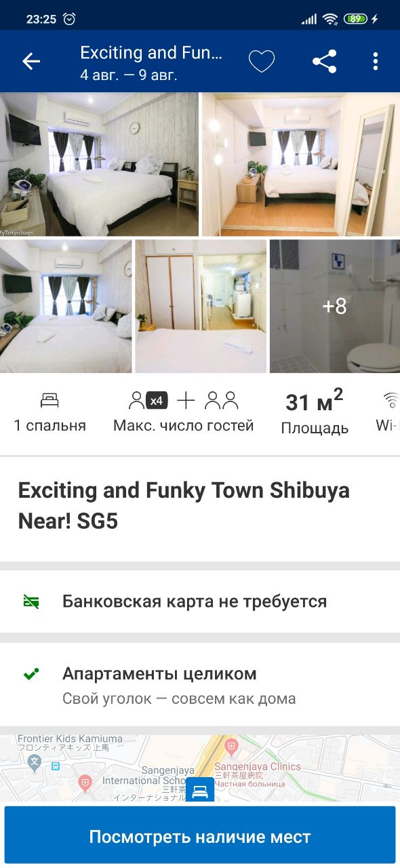Viewport: 400px width, 868px height.
Task: Tap Посмотреть наличие мест button
Action: [x=200, y=836]
